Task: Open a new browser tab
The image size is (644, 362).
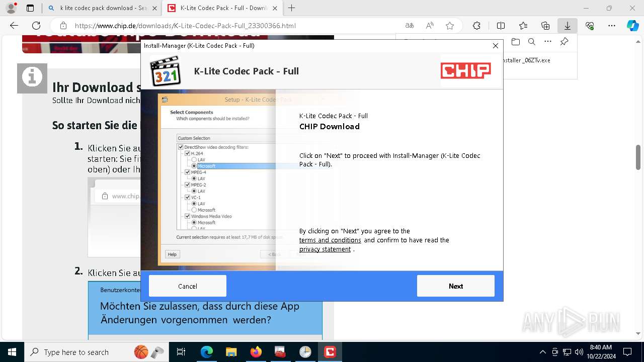Action: (291, 8)
